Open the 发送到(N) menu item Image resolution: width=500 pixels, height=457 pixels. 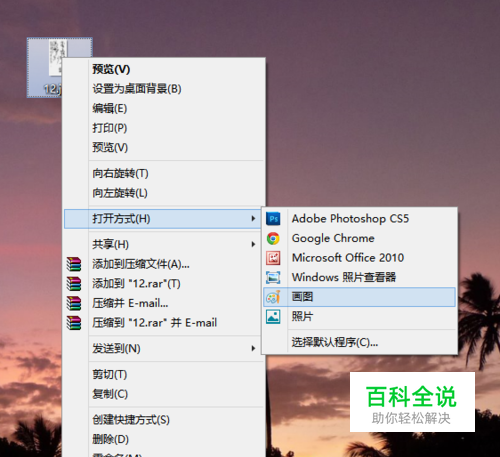(163, 348)
